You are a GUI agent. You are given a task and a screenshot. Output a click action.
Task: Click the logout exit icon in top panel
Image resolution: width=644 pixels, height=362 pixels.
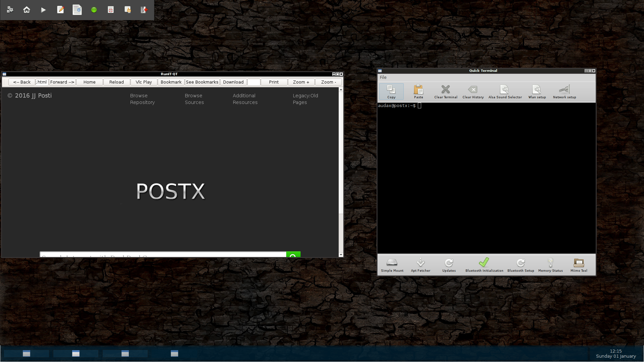pos(144,10)
